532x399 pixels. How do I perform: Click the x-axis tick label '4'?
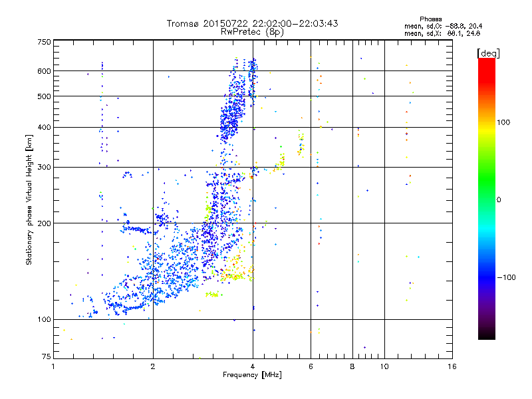253,366
